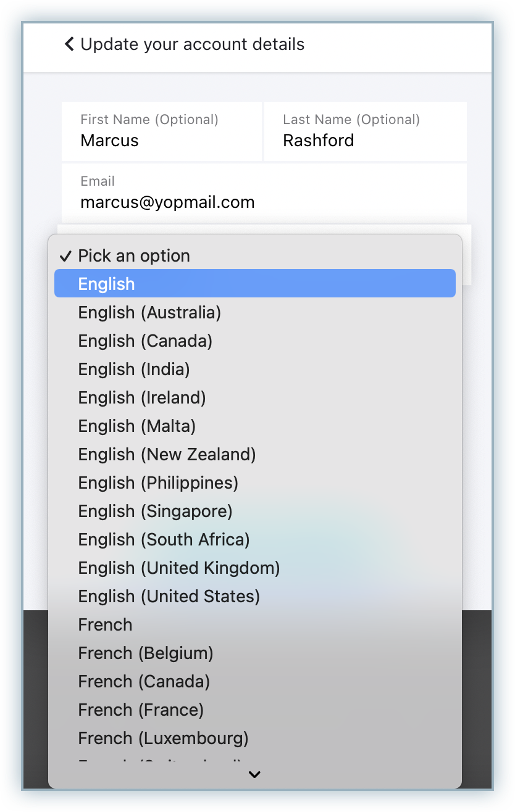Screen dimensions: 515x812
Task: Select English (United Kingdom) language
Action: click(179, 568)
